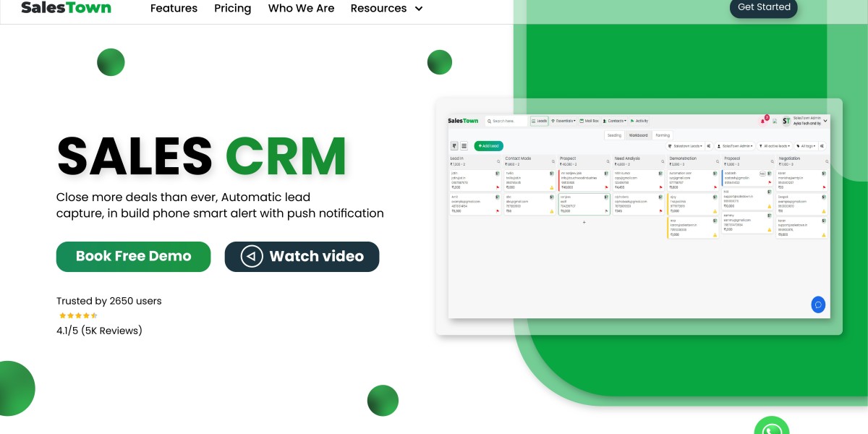Open the blue chat bubble in preview
Image resolution: width=868 pixels, height=434 pixels.
(818, 305)
